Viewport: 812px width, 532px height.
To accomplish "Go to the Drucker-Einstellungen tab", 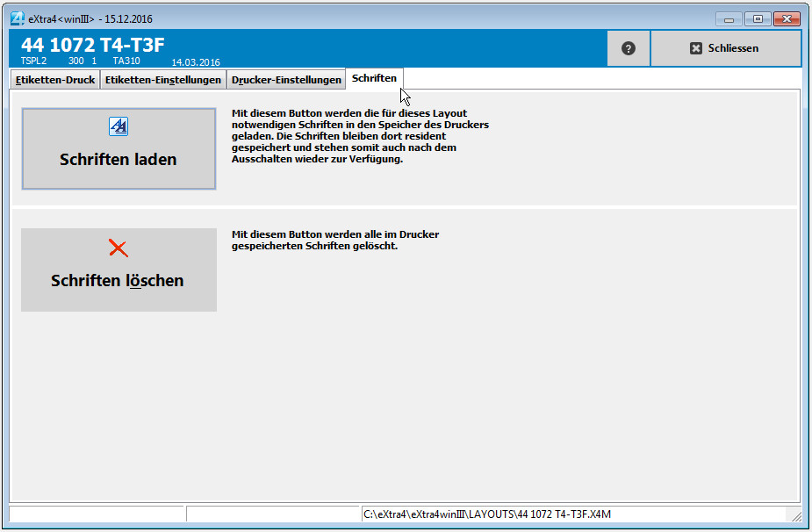I will pyautogui.click(x=286, y=80).
